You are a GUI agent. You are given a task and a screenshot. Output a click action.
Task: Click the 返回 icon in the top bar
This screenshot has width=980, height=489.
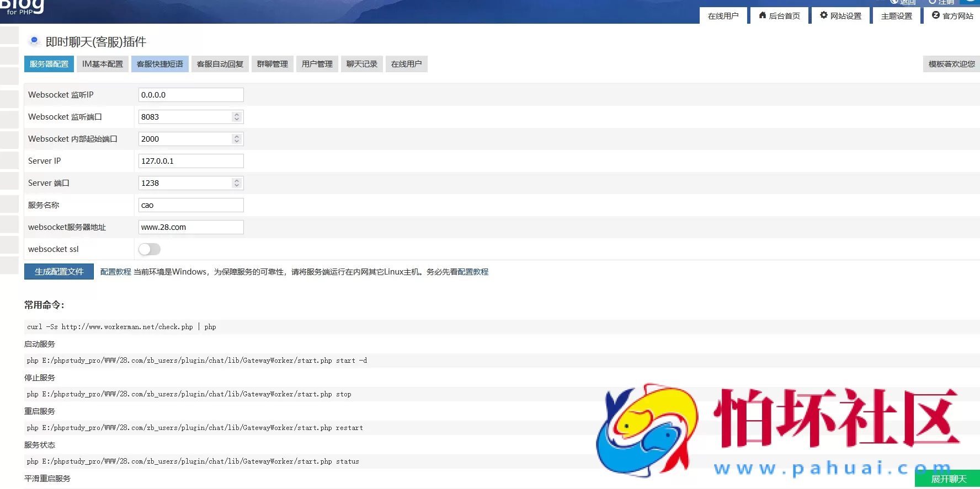[894, 2]
